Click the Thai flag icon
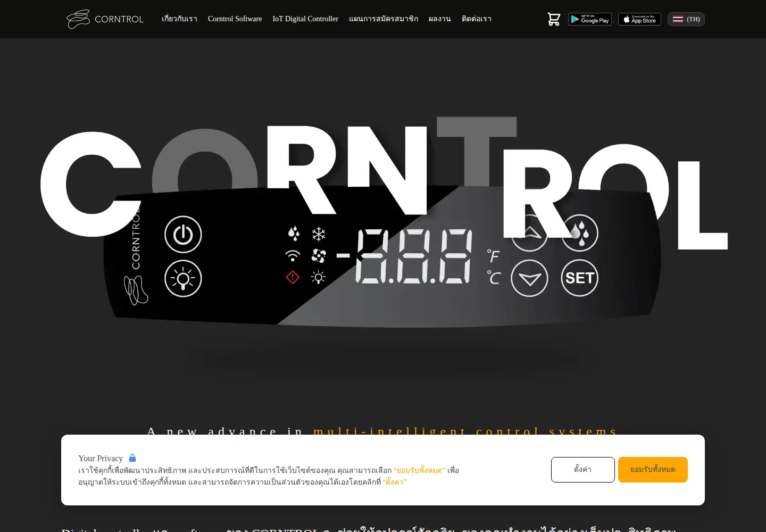 coord(678,19)
